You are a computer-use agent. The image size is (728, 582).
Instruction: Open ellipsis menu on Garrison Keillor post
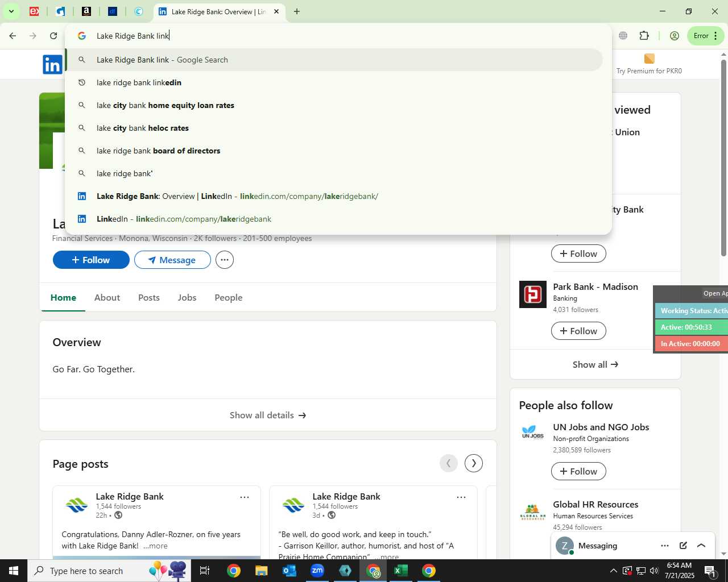(461, 497)
